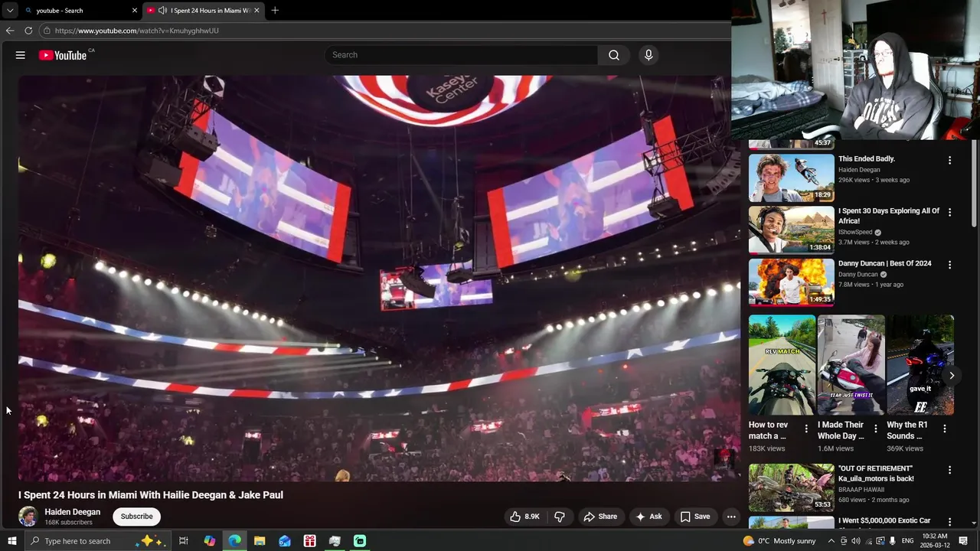
Task: Open the ENG language input indicator
Action: tap(908, 541)
